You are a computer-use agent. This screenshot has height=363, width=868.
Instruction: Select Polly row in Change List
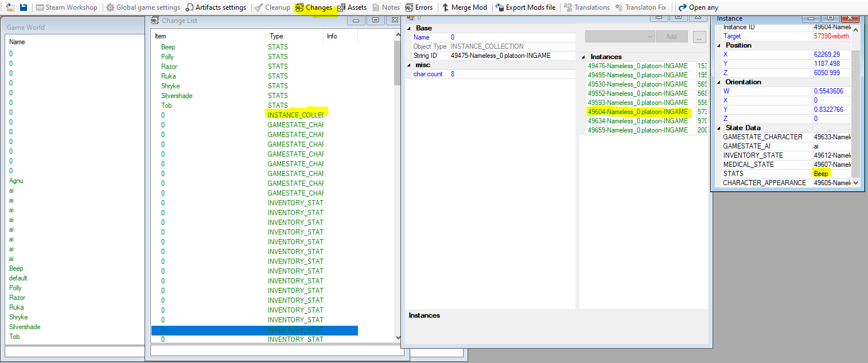point(255,57)
